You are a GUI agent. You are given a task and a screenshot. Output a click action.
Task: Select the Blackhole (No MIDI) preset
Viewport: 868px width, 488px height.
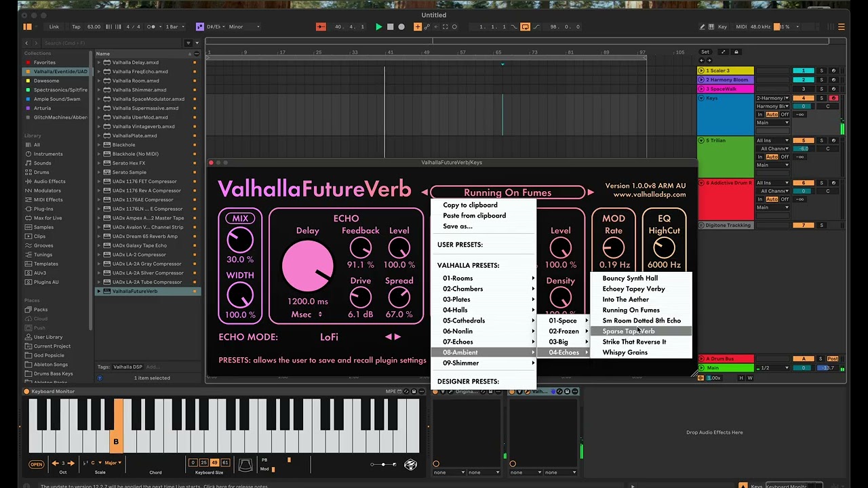coord(135,154)
